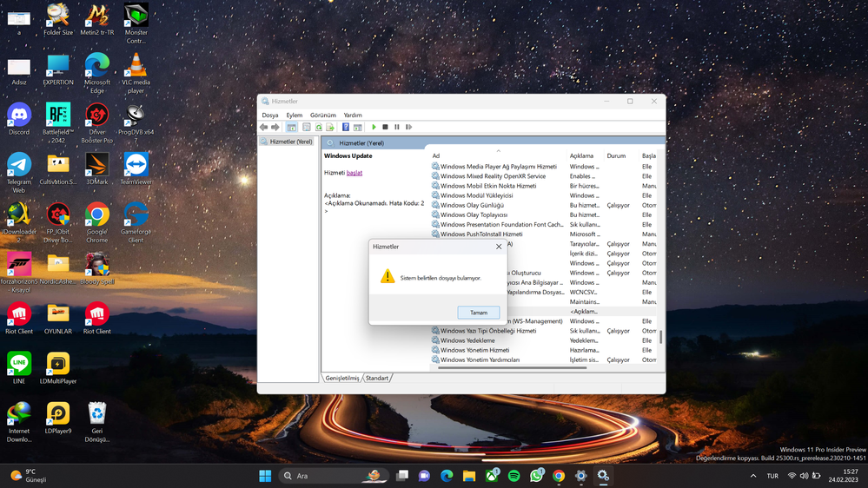Switch to the Genişletilmiş tab
The width and height of the screenshot is (868, 488).
[x=342, y=379]
